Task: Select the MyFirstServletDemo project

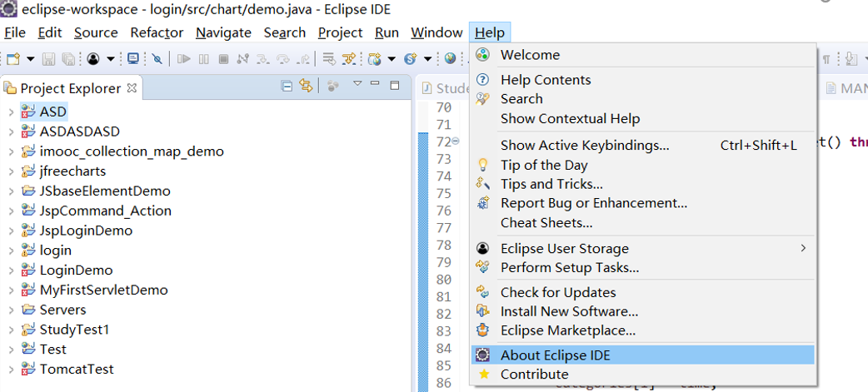Action: (103, 290)
